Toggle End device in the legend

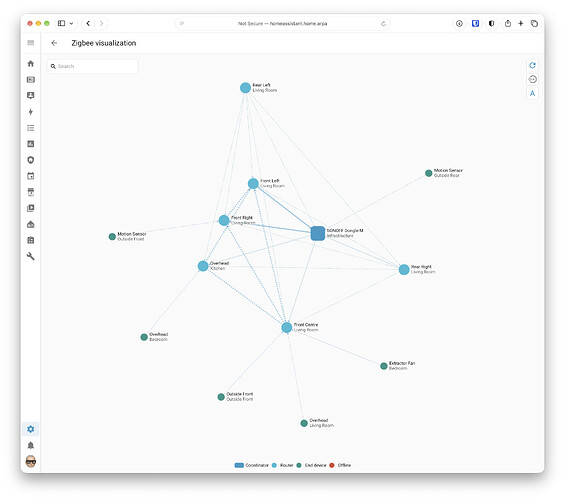tap(311, 465)
